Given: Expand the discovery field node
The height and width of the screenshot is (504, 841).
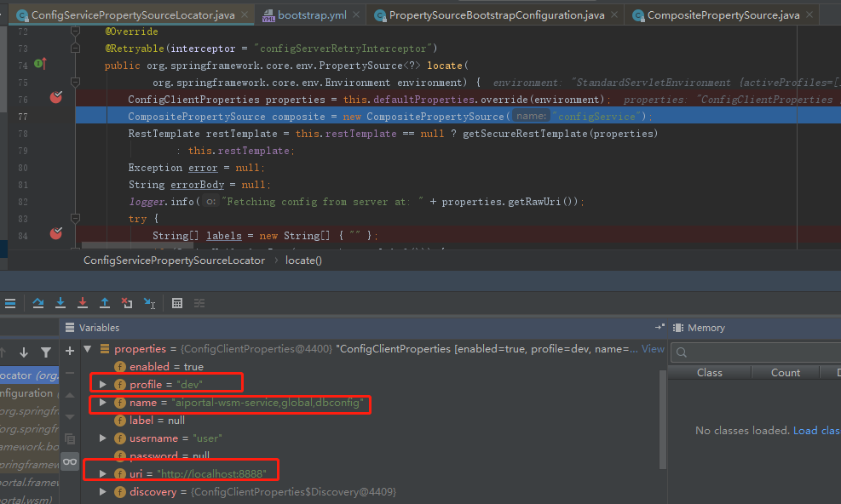Looking at the screenshot, I should click(x=102, y=492).
